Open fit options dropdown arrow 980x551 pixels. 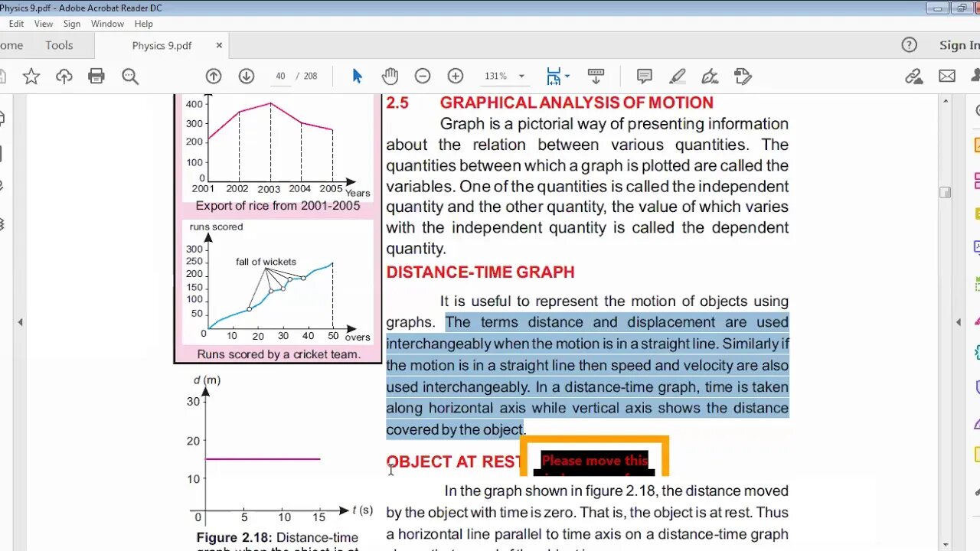tap(567, 76)
